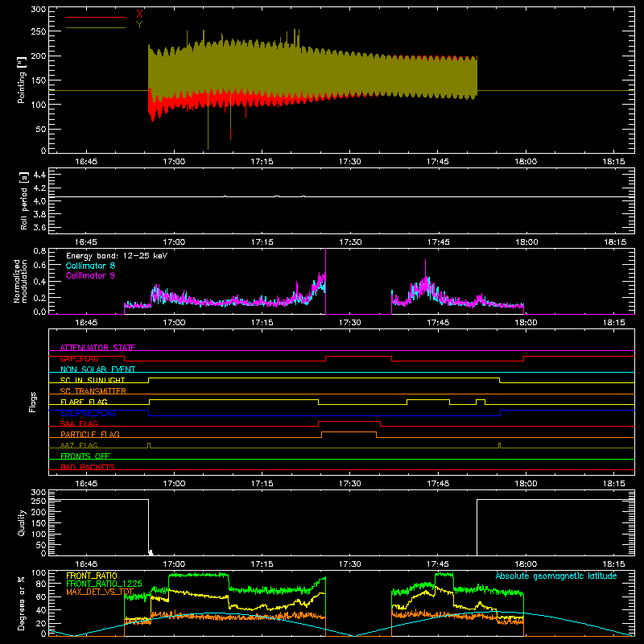Click the A4Z_FLAG label
644x644 pixels.
[79, 445]
